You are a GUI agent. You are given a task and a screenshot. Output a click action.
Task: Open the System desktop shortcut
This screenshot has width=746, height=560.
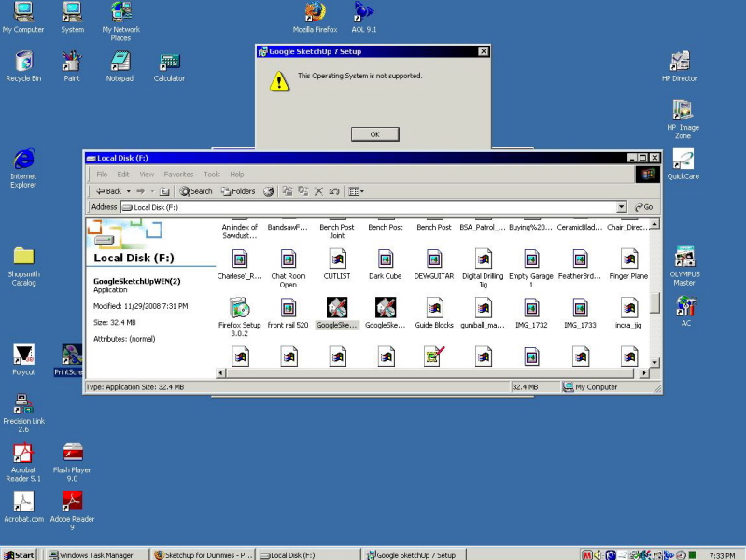click(x=72, y=17)
